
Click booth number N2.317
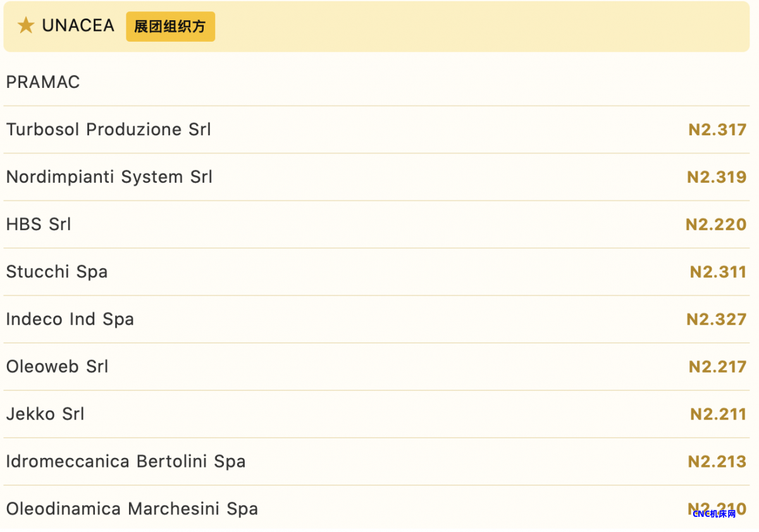click(717, 130)
